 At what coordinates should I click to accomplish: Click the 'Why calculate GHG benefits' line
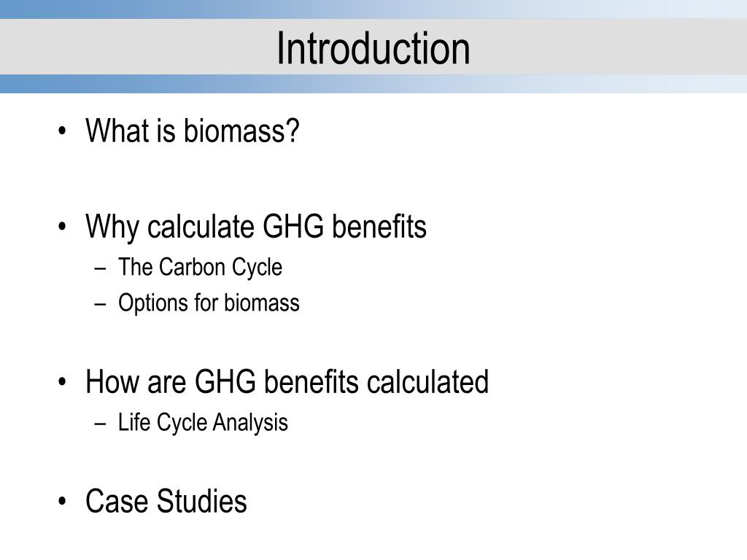[x=256, y=227]
